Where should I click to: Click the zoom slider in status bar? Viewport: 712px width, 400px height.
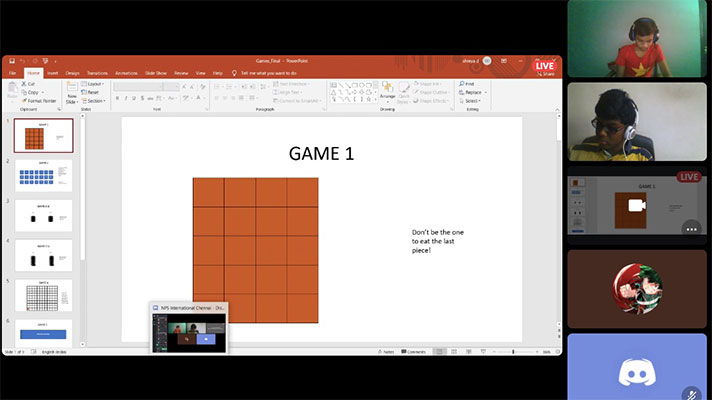point(513,352)
